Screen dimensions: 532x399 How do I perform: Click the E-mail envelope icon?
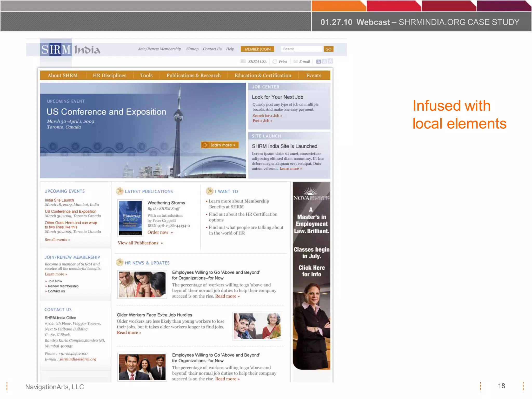click(295, 62)
